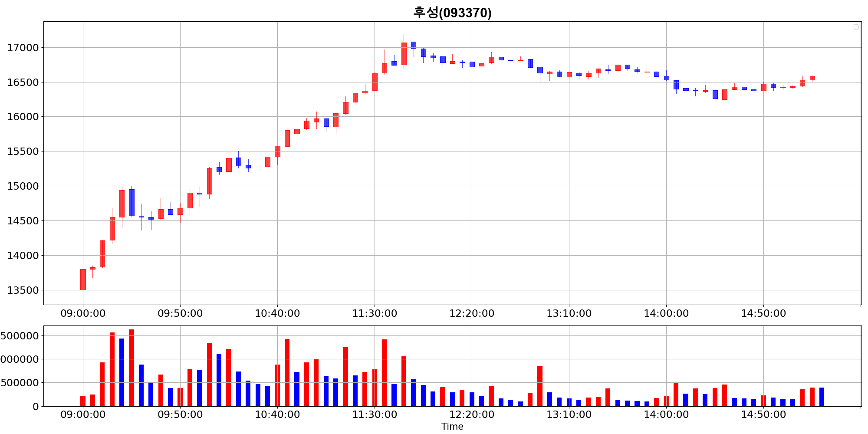868x434 pixels.
Task: Select the 13500 price axis tick label
Action: tap(23, 290)
